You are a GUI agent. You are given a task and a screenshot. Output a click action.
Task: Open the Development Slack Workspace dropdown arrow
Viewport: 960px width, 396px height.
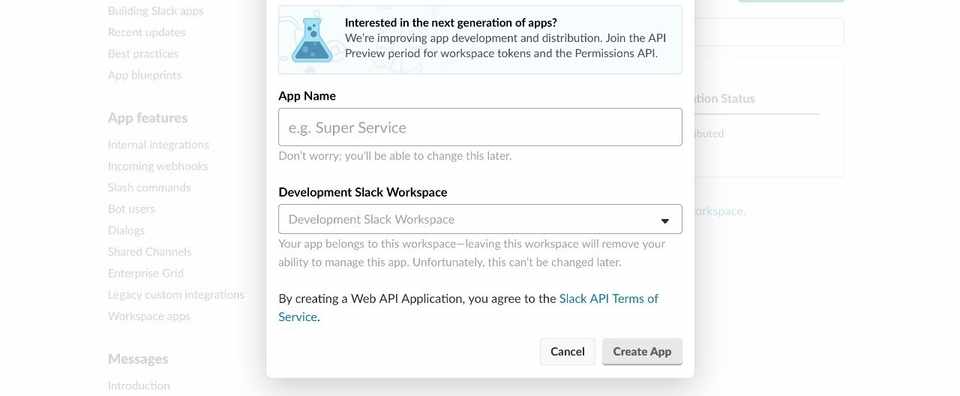(664, 221)
